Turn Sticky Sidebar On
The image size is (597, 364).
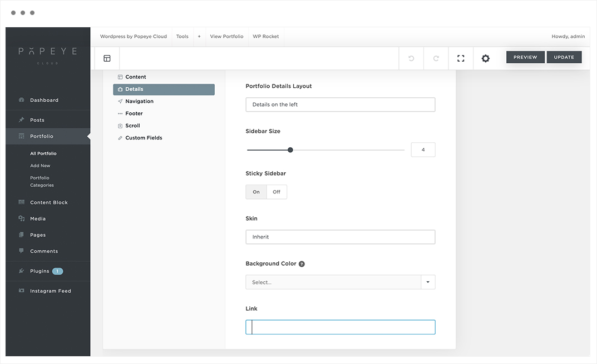pos(256,192)
